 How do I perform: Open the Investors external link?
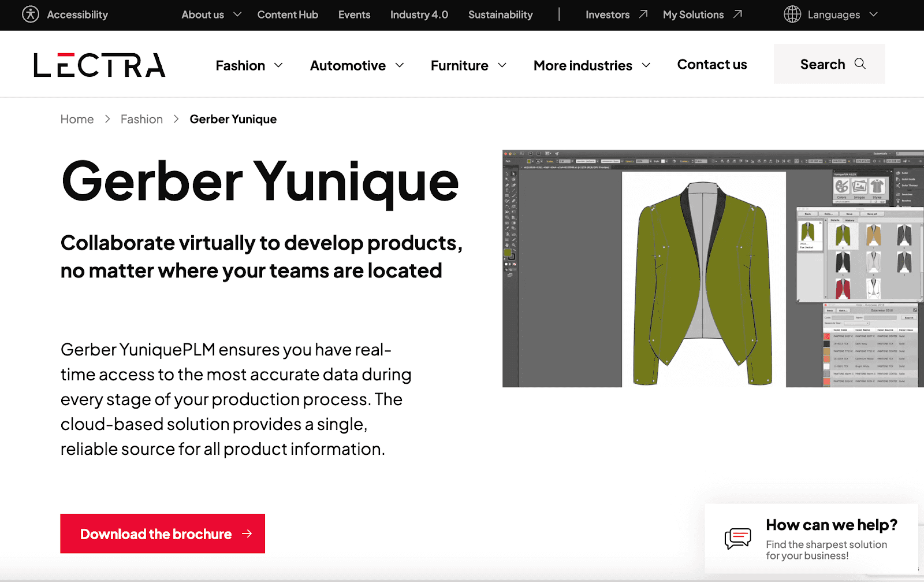click(608, 15)
